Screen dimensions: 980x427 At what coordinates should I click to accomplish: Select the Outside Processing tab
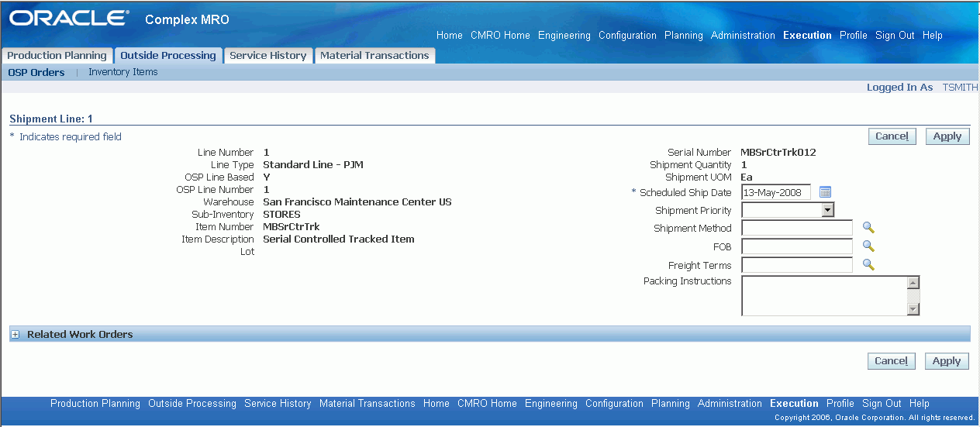click(168, 56)
